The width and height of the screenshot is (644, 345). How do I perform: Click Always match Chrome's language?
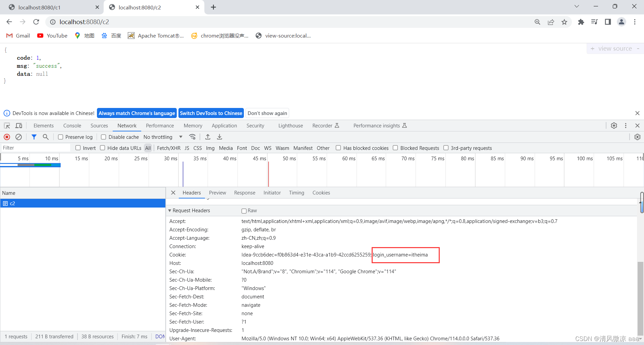pyautogui.click(x=137, y=113)
